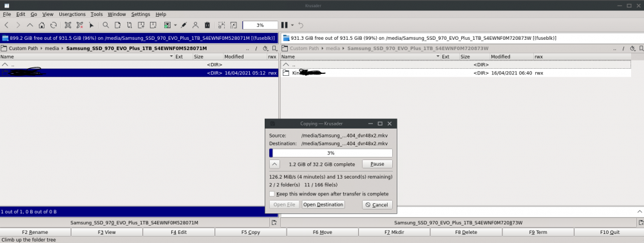
Task: Open left panel Name column dropdown arrow
Action: [171, 57]
